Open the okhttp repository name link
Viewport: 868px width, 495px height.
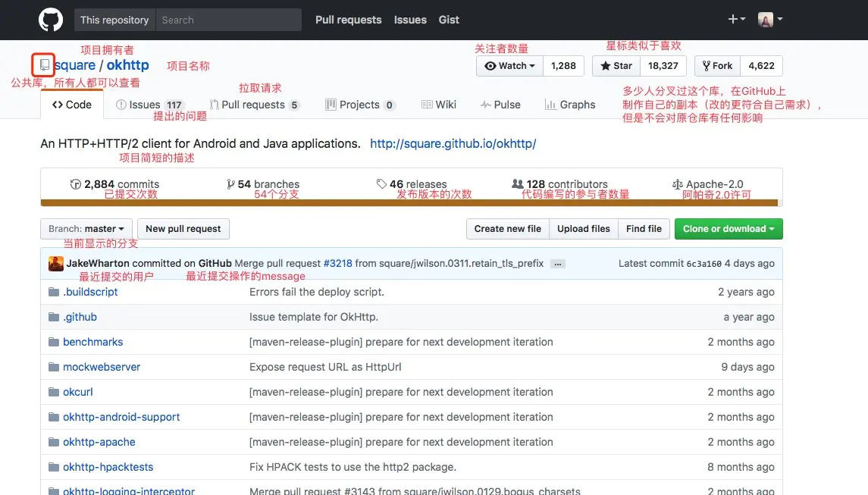pos(128,65)
